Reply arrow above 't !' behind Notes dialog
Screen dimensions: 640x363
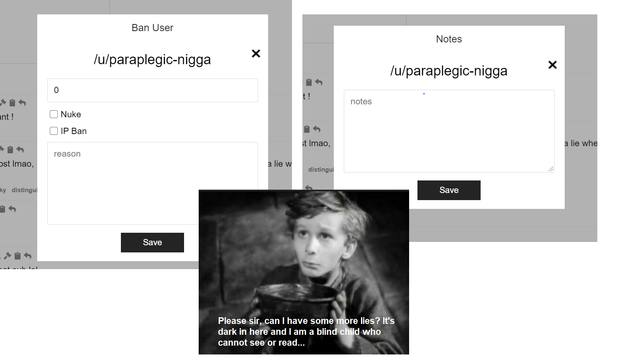[319, 82]
